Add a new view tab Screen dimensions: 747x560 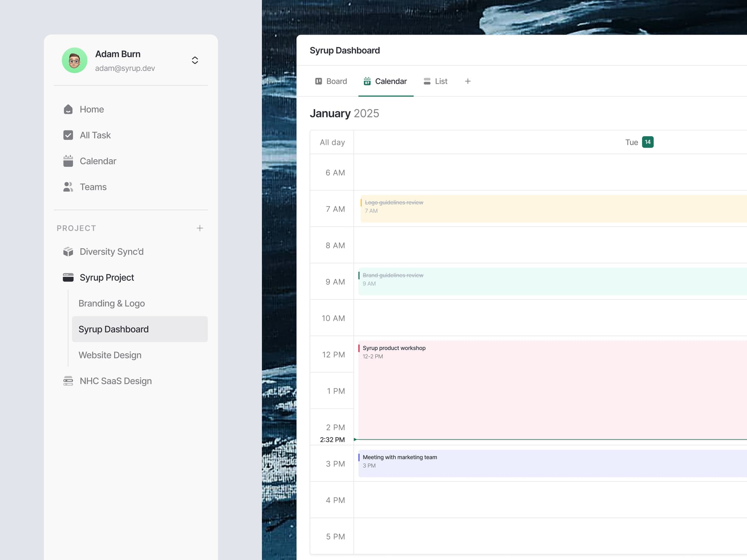pos(468,81)
